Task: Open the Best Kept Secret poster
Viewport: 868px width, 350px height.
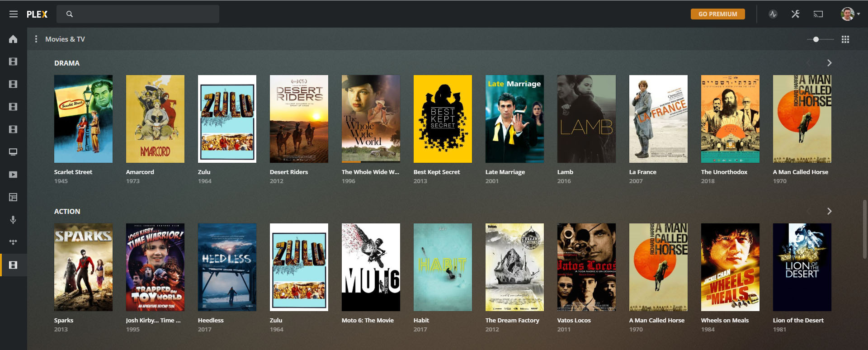Action: pos(443,119)
